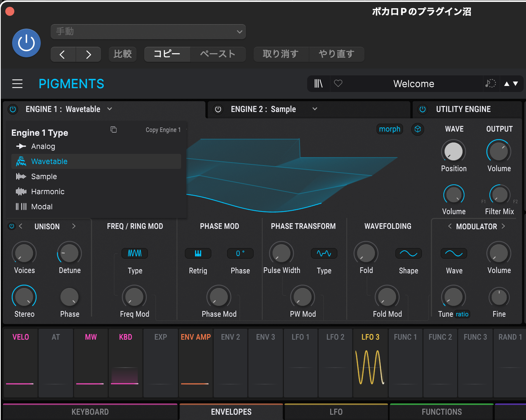The image size is (526, 420).
Task: Go to next Modulator arrow
Action: click(503, 226)
